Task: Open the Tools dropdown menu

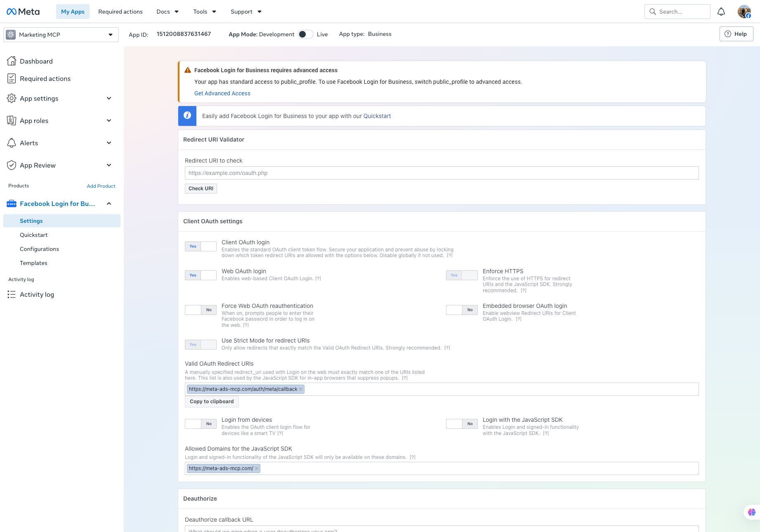Action: pyautogui.click(x=205, y=12)
